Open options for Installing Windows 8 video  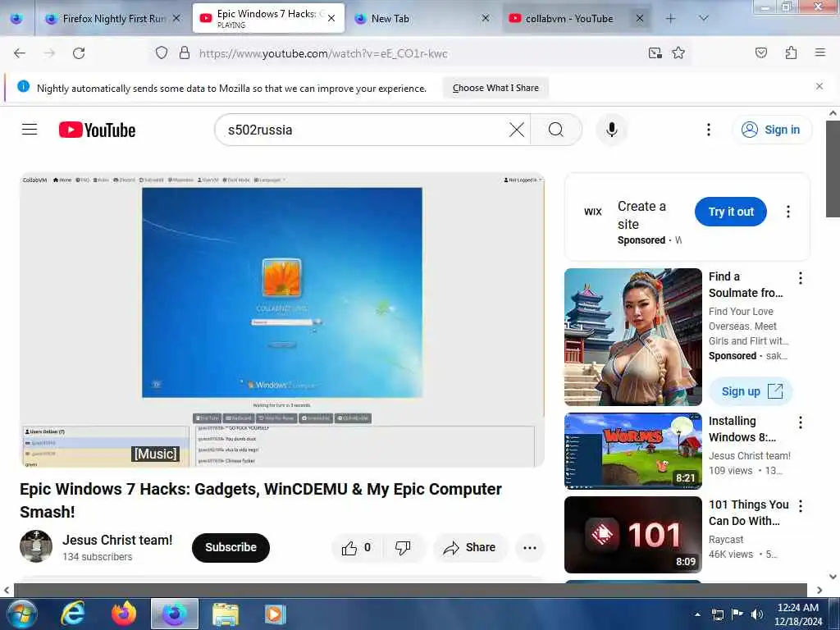801,422
